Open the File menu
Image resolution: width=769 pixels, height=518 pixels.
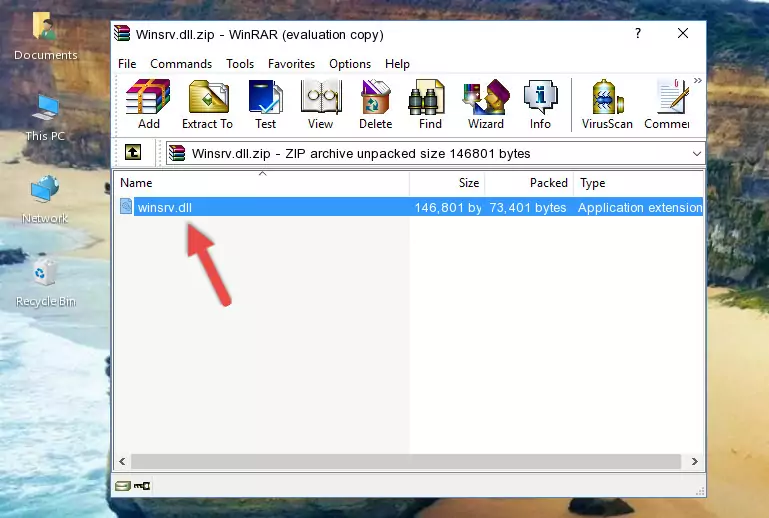pos(127,64)
